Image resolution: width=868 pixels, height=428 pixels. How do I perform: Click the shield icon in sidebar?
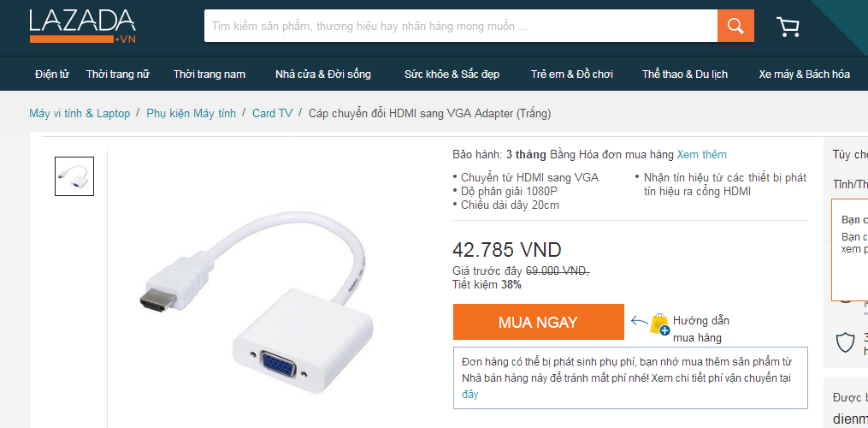tap(845, 342)
